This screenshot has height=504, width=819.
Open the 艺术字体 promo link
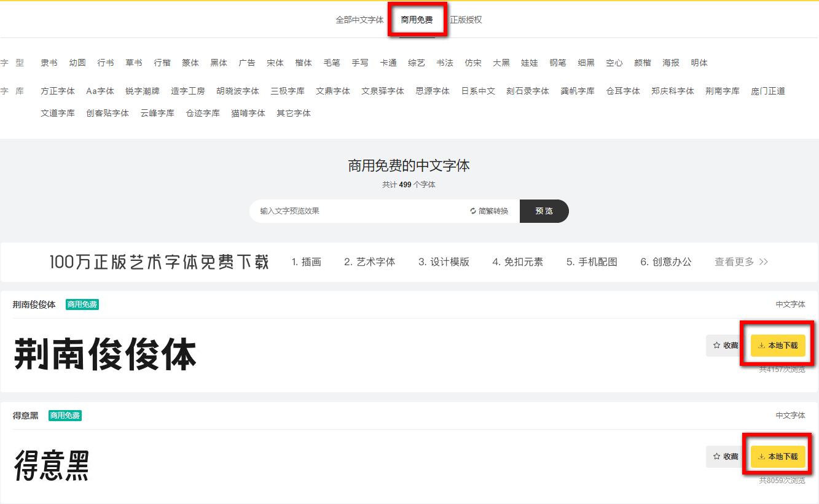pos(369,262)
